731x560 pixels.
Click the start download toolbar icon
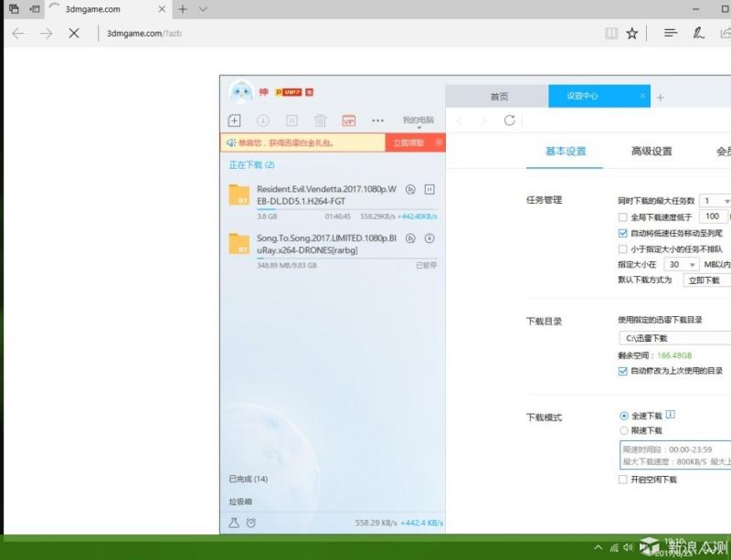pos(263,121)
